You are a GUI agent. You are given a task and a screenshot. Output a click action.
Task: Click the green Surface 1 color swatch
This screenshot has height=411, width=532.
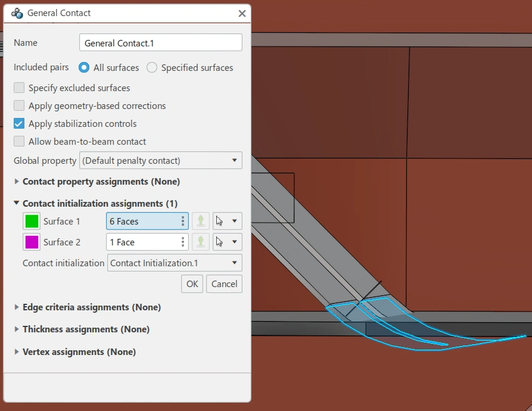32,221
